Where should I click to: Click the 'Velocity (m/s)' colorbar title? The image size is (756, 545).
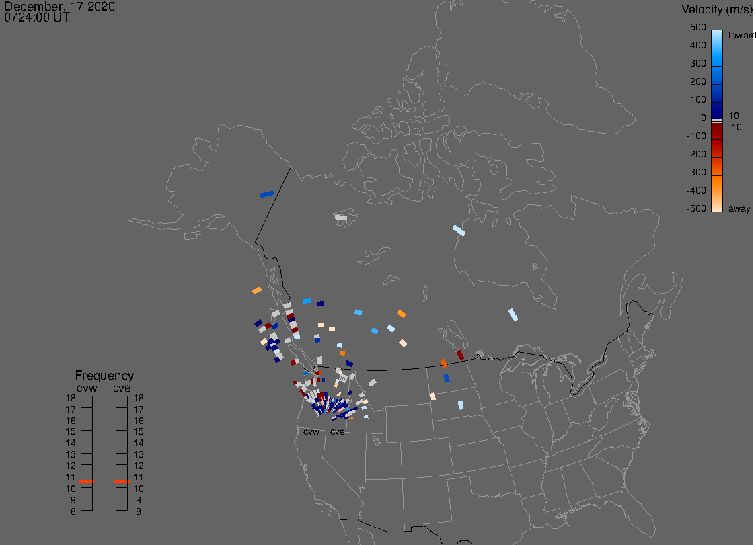(x=718, y=9)
